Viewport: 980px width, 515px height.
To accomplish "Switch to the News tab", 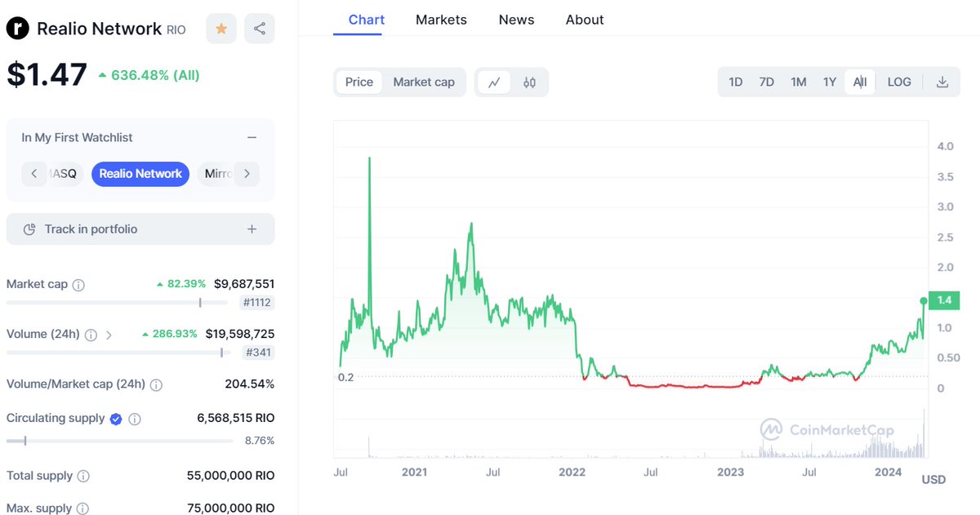I will click(516, 20).
